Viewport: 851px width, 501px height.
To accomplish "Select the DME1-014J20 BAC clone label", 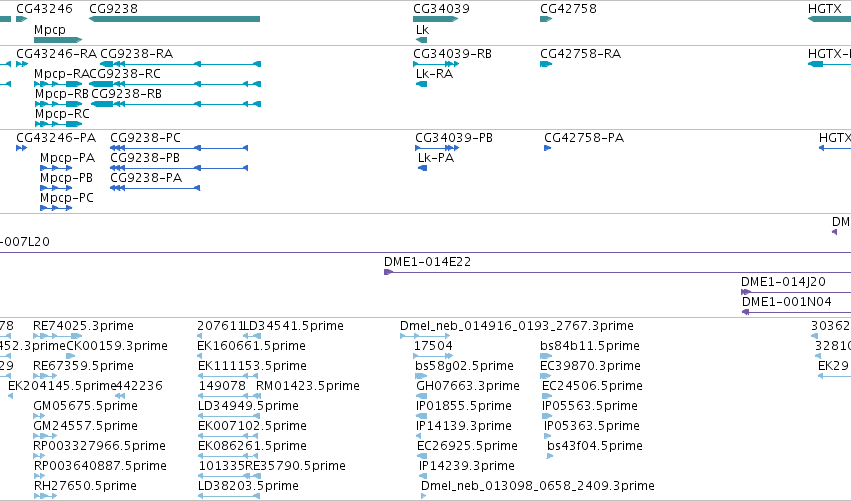I will click(x=783, y=282).
